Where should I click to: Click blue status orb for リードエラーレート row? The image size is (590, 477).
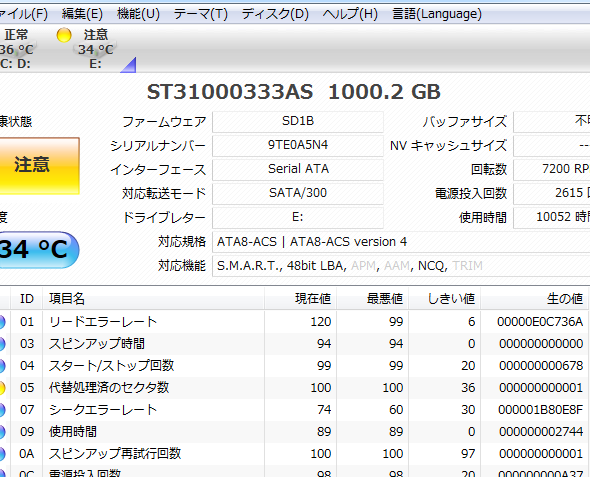tap(2, 322)
